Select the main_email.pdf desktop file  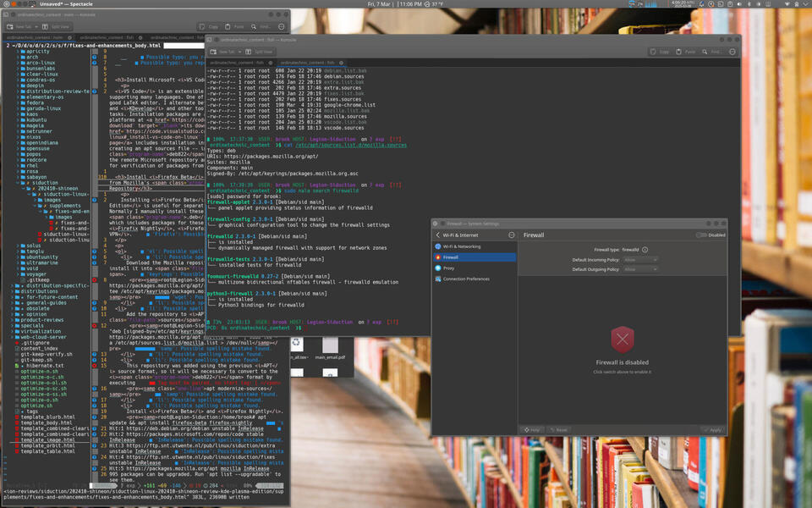point(330,348)
